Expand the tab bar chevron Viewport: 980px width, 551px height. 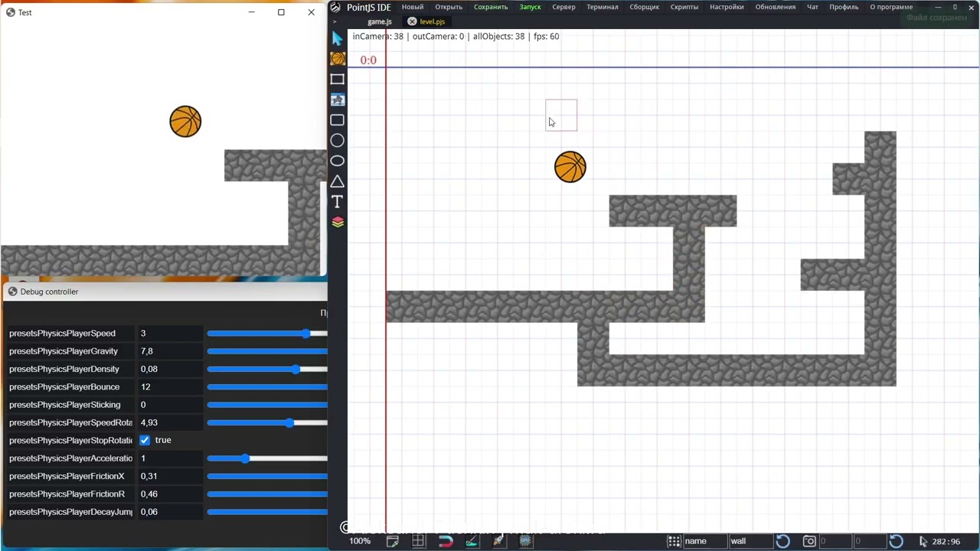[x=335, y=21]
